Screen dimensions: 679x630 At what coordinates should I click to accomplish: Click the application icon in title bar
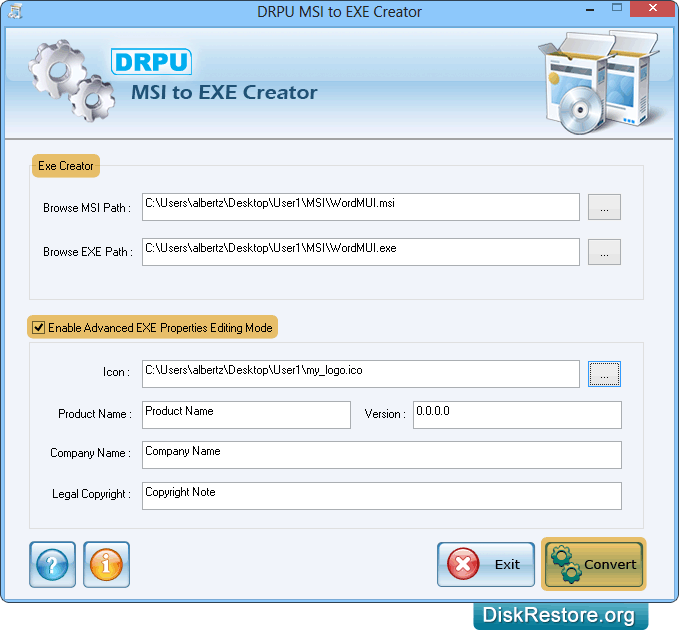pyautogui.click(x=15, y=11)
